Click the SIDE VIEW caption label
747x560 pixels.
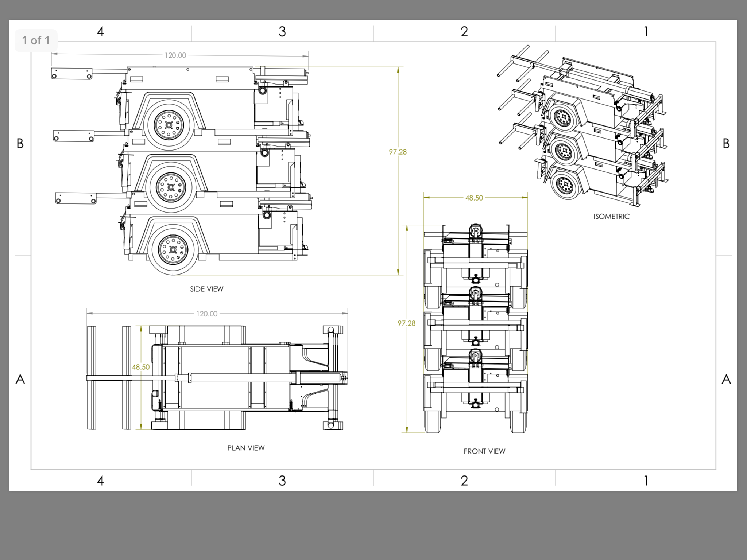tap(206, 289)
